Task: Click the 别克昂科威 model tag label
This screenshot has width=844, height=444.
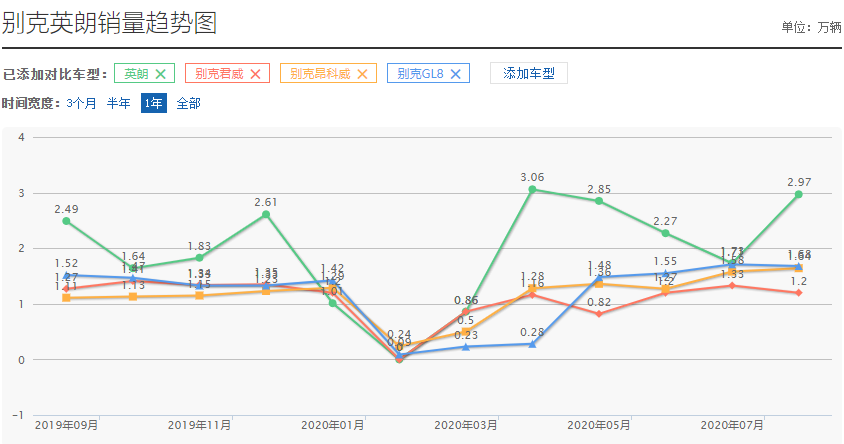Action: (320, 74)
